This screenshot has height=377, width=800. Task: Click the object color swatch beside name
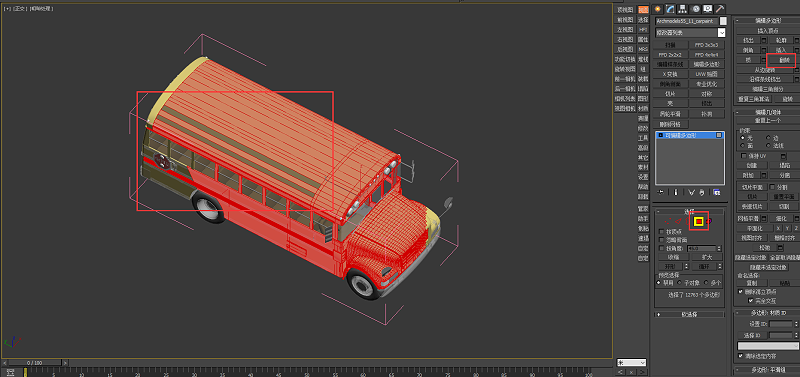click(723, 21)
